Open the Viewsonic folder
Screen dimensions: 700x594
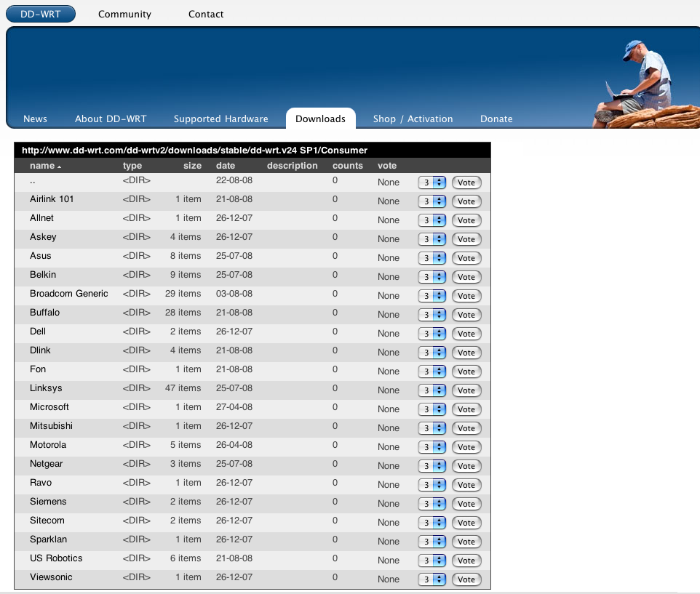tap(51, 577)
